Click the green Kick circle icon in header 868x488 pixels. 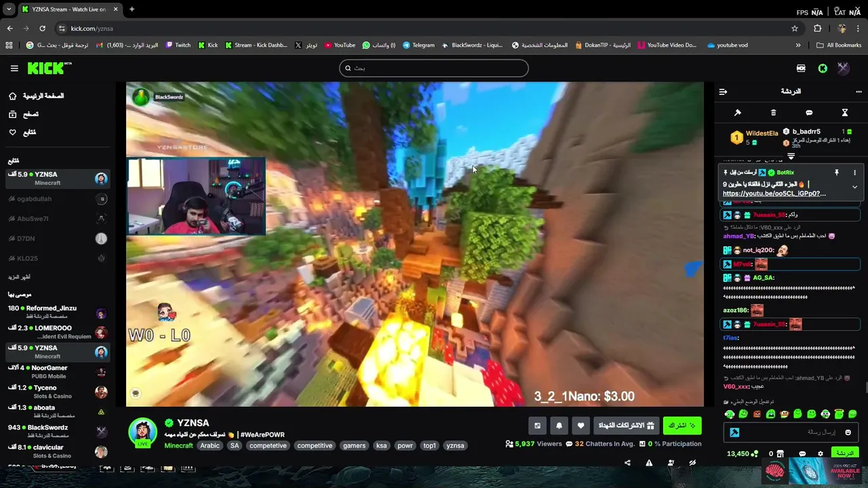(x=823, y=68)
